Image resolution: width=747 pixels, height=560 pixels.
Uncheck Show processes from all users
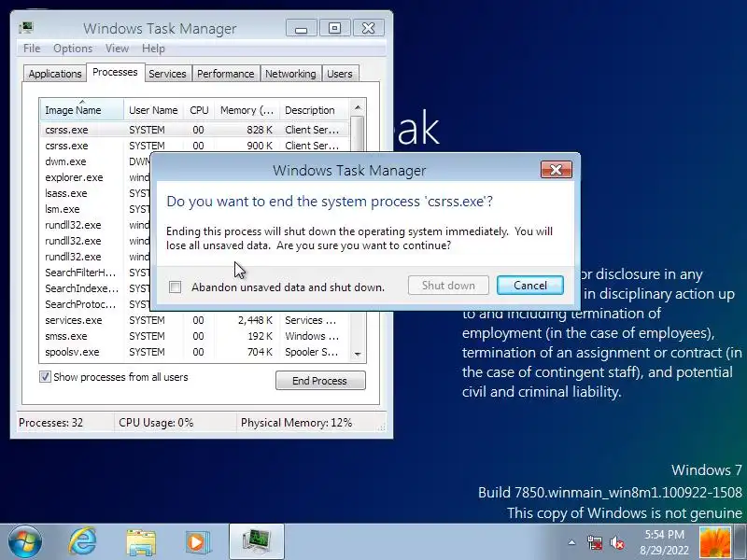[45, 377]
